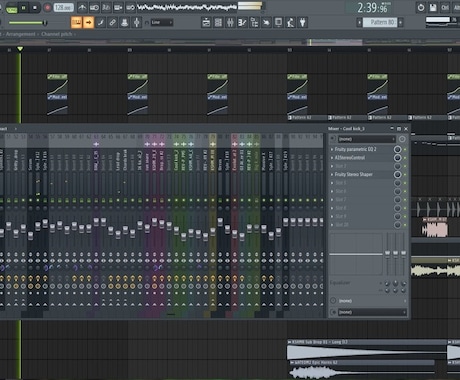Toggle the metronome icon

[82, 7]
